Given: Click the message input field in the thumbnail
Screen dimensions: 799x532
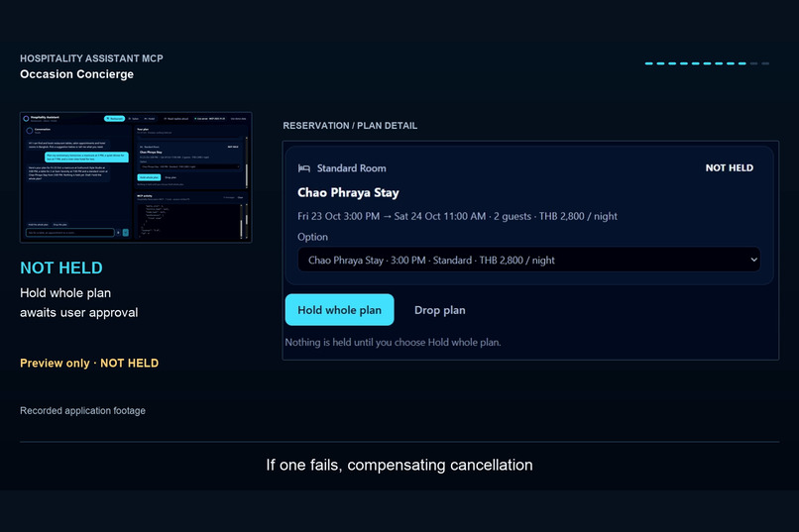Looking at the screenshot, I should 70,233.
